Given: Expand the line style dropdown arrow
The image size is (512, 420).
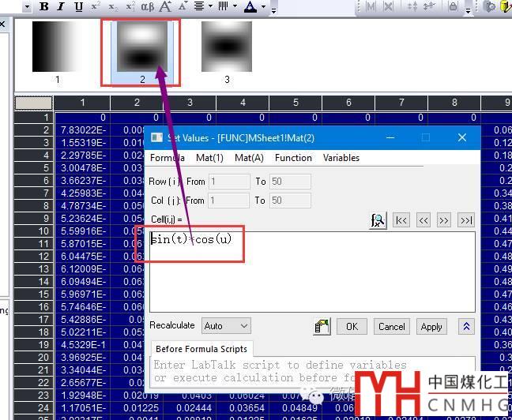Looking at the screenshot, I should (235, 6).
